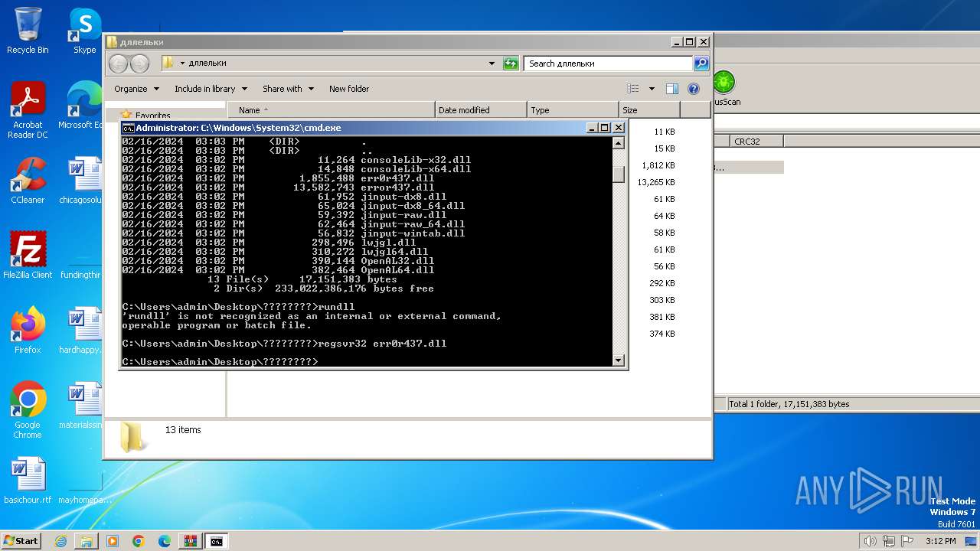980x551 pixels.
Task: Click the taskbar clock showing 3:12 PM
Action: 940,541
